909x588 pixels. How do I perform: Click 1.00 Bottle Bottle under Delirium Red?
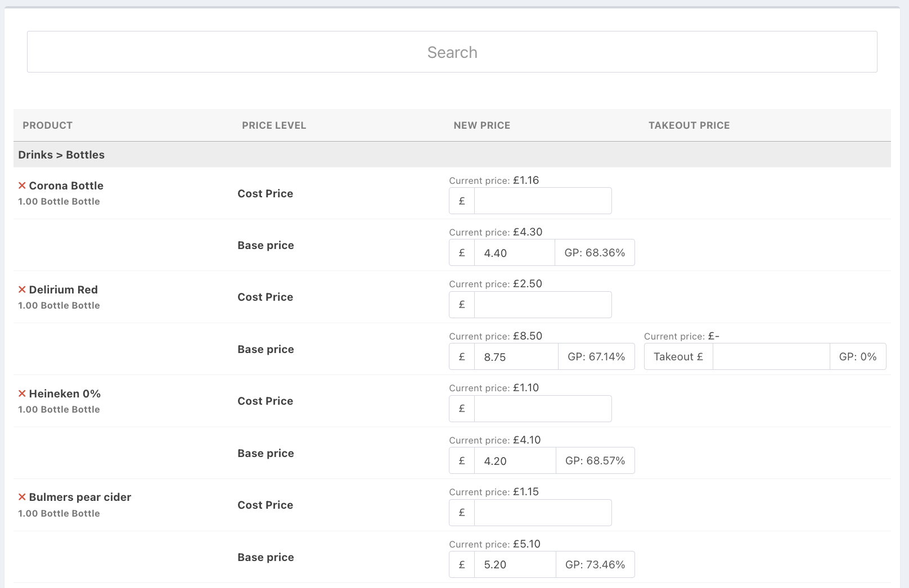coord(59,305)
